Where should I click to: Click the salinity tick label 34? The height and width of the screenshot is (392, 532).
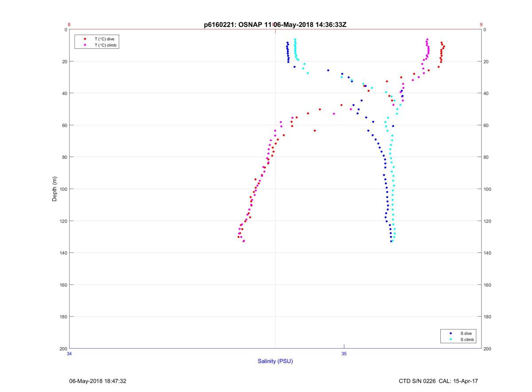pyautogui.click(x=69, y=353)
